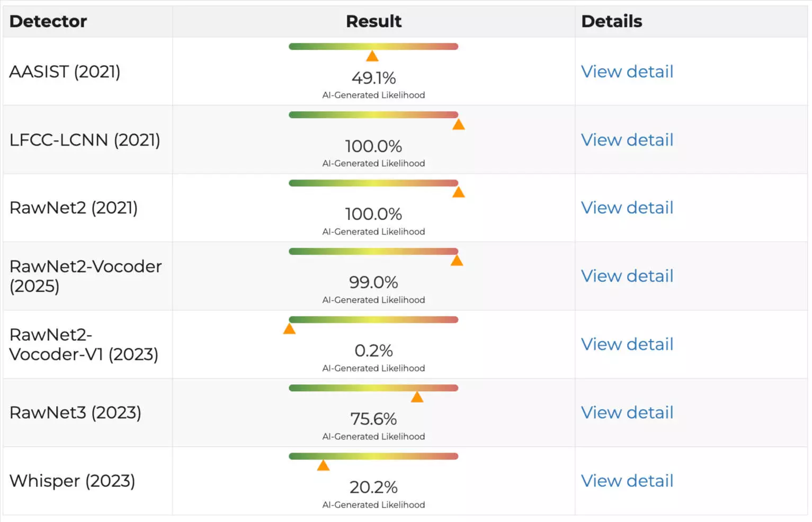Image resolution: width=812 pixels, height=522 pixels.
Task: Click the Result column header
Action: 373,21
